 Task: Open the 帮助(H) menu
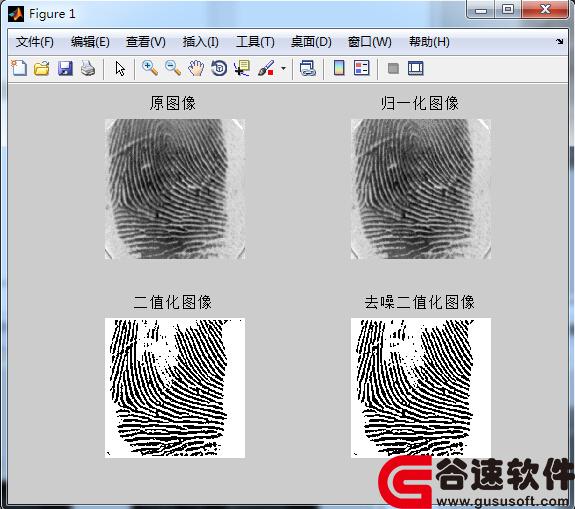pyautogui.click(x=429, y=42)
